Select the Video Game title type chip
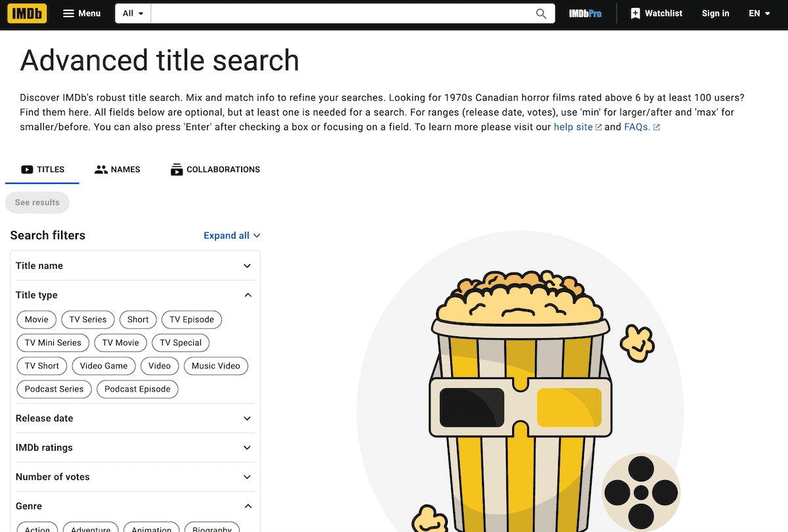The width and height of the screenshot is (788, 532). (104, 366)
